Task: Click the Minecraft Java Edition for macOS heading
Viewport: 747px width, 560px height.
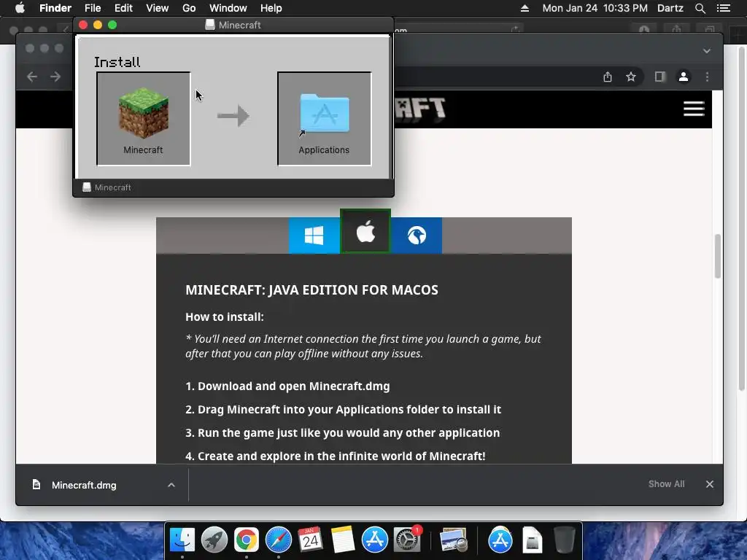Action: pos(311,290)
